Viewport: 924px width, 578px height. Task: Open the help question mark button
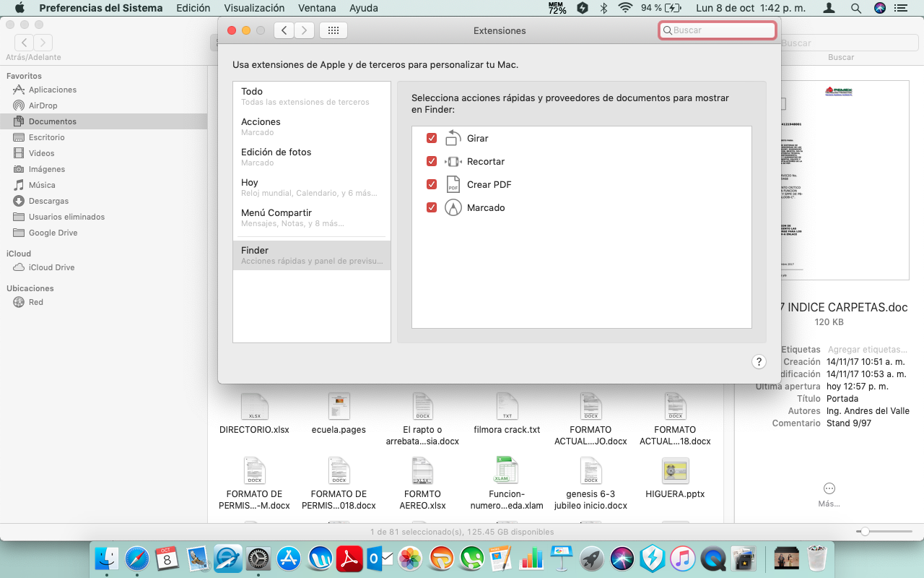pyautogui.click(x=758, y=362)
